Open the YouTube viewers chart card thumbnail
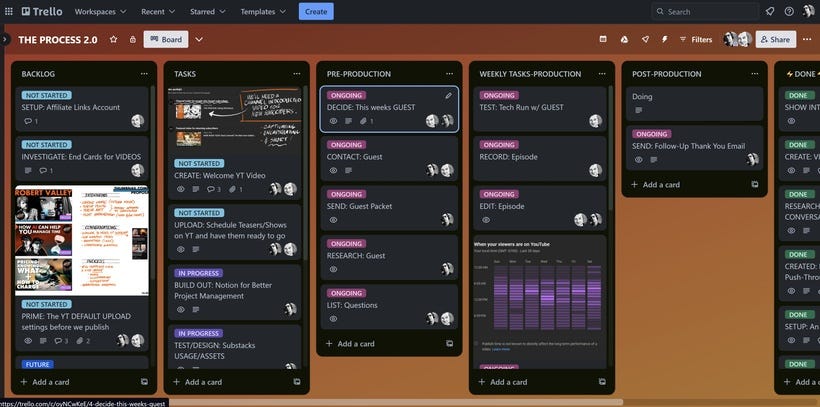This screenshot has height=407, width=820. point(540,296)
